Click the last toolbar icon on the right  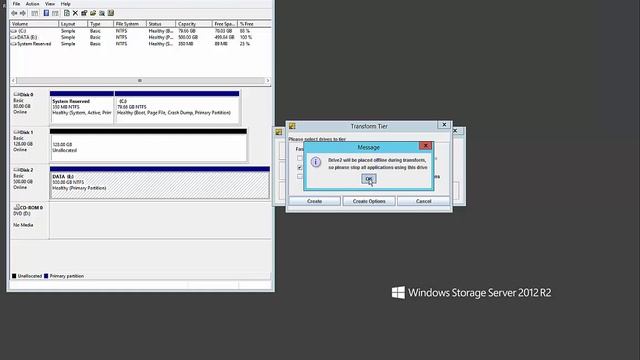(111, 13)
